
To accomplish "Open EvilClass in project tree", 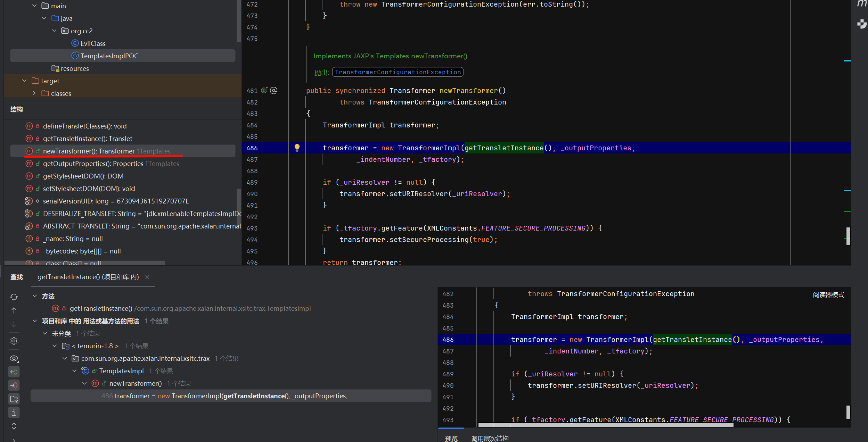I will click(x=93, y=43).
